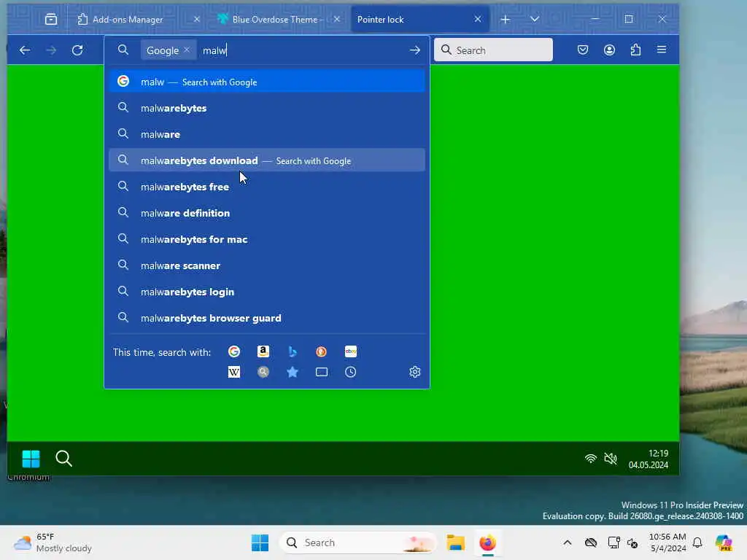This screenshot has width=747, height=560.
Task: Close the Blue Overdose Theme tab
Action: (337, 19)
